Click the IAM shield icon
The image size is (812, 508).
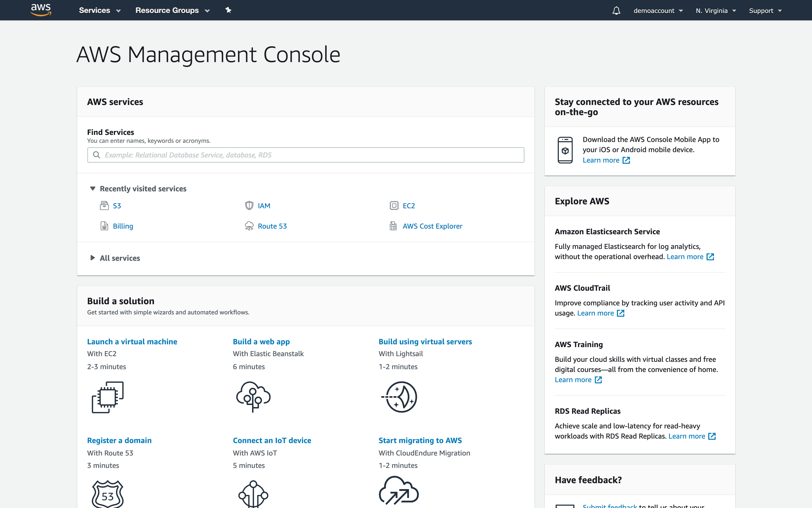(x=249, y=205)
